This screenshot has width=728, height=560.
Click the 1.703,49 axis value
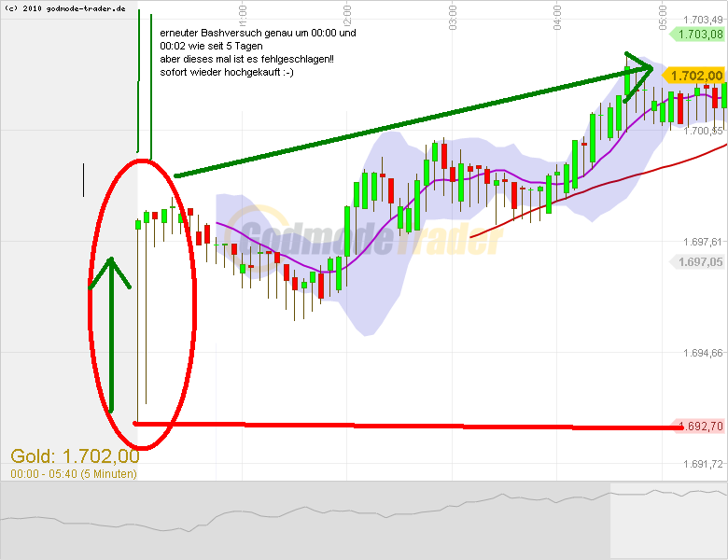click(703, 20)
